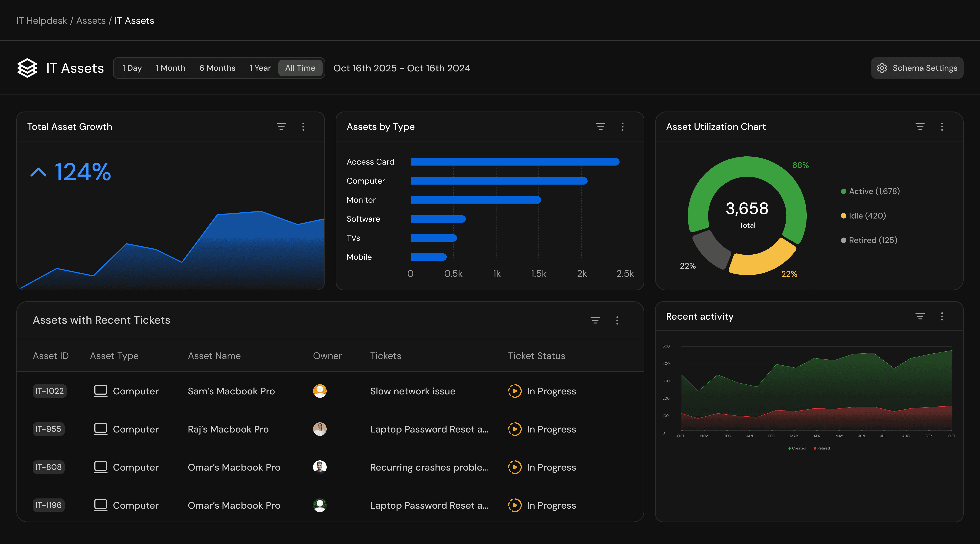The image size is (980, 544).
Task: Open filter icon on Total Asset Growth card
Action: pos(281,126)
